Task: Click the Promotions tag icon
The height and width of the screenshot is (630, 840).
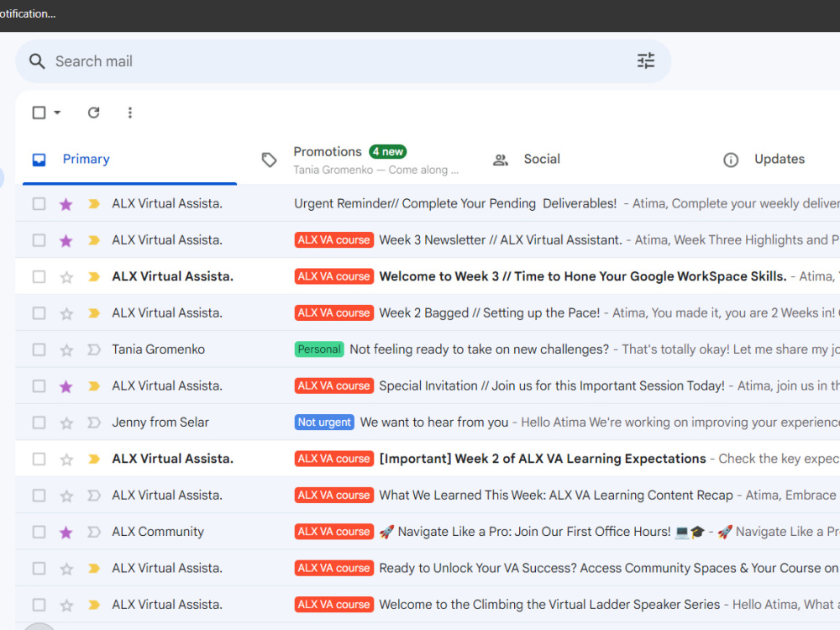Action: point(269,160)
